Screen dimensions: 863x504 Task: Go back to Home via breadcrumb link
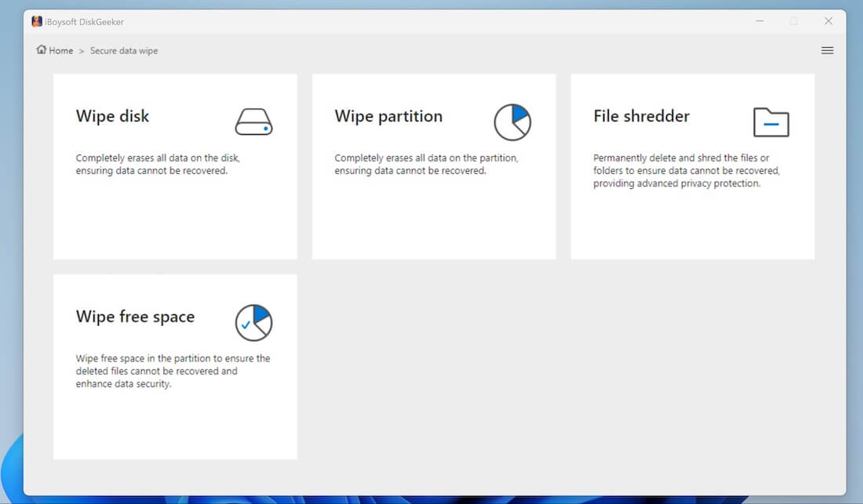click(x=60, y=51)
